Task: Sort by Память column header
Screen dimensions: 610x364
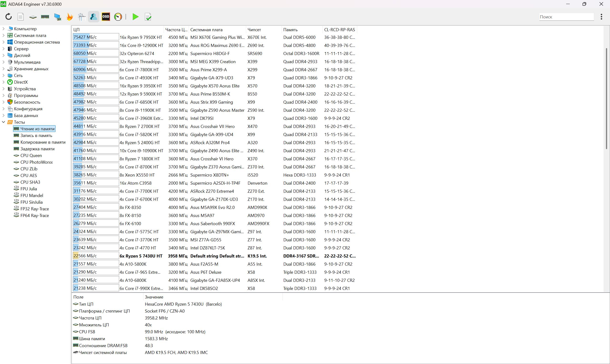Action: [x=302, y=30]
